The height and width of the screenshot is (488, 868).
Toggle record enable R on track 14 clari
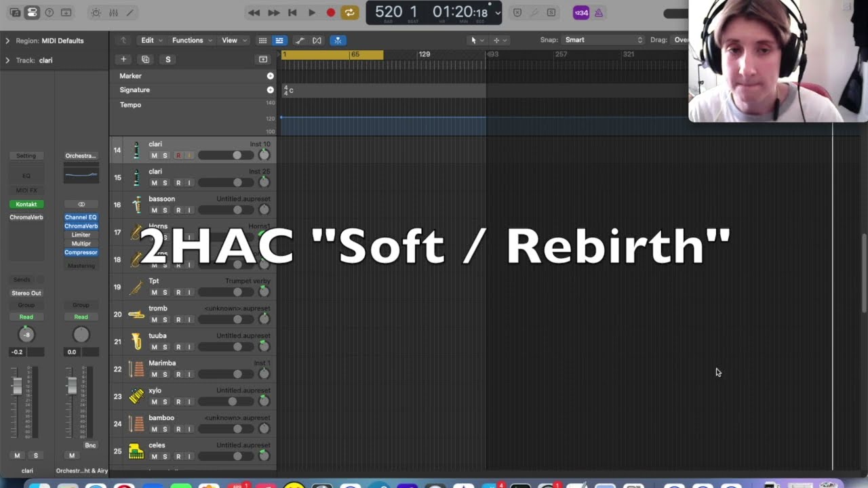[178, 156]
